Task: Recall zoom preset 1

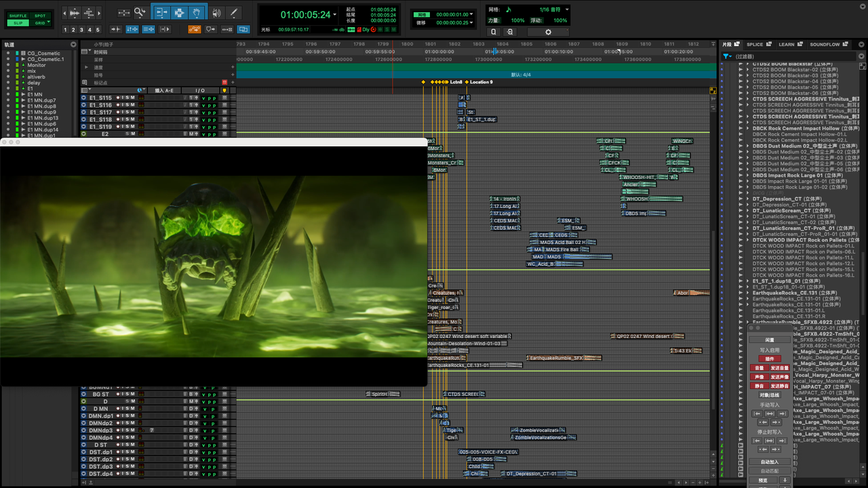Action: [x=65, y=30]
